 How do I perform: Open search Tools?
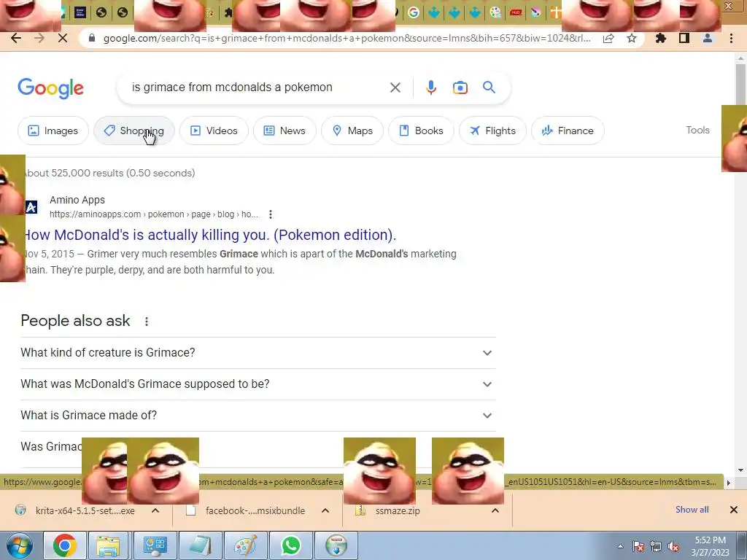pyautogui.click(x=697, y=130)
